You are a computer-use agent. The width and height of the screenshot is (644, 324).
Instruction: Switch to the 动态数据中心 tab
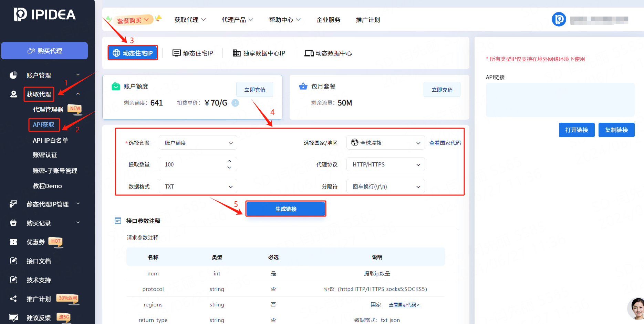[328, 53]
